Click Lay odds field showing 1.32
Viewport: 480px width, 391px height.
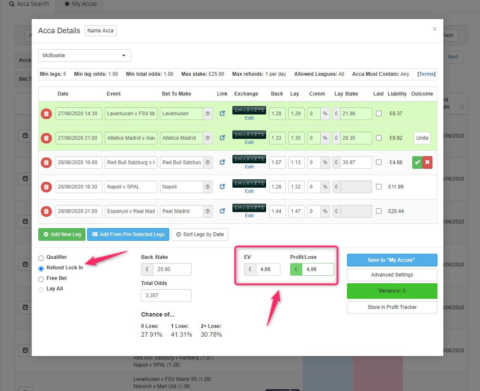click(296, 187)
